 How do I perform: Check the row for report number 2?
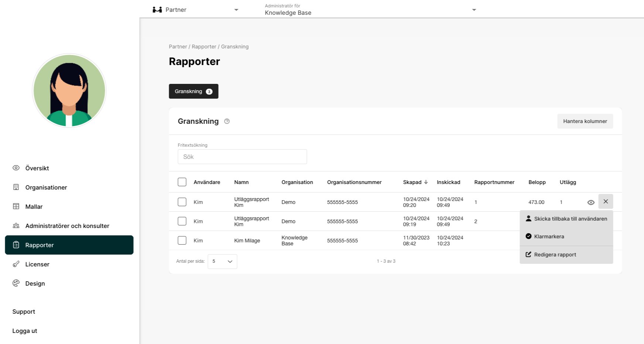pos(182,221)
